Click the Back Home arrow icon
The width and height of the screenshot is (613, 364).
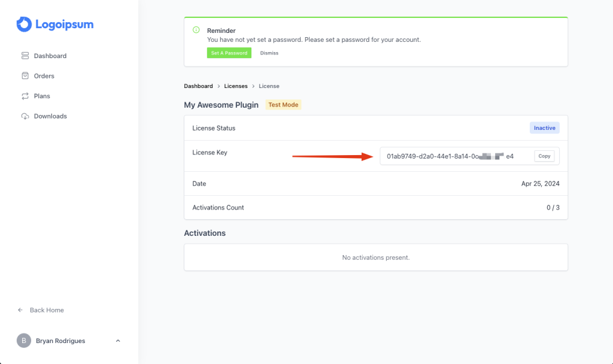(20, 310)
